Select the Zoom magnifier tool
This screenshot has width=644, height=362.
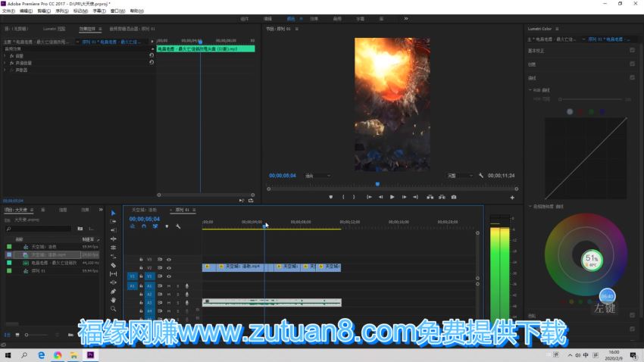coord(114,309)
